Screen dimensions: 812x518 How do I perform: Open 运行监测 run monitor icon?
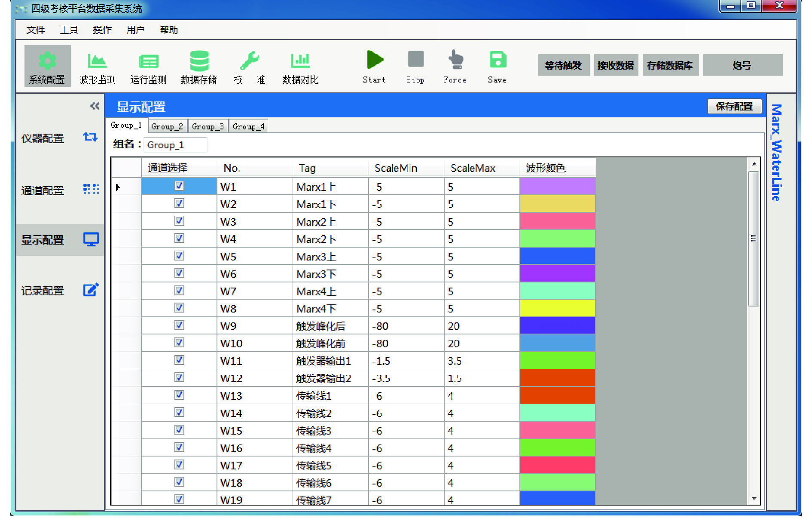point(148,66)
